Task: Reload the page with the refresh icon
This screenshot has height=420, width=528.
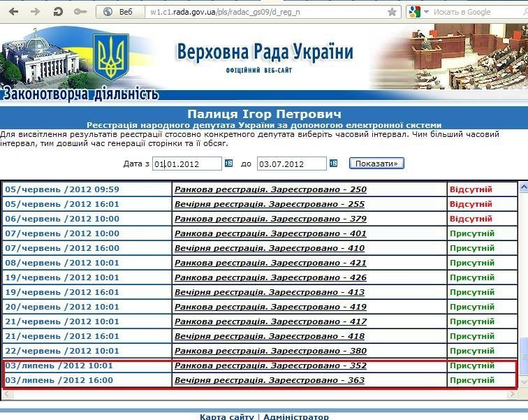Action: (58, 12)
